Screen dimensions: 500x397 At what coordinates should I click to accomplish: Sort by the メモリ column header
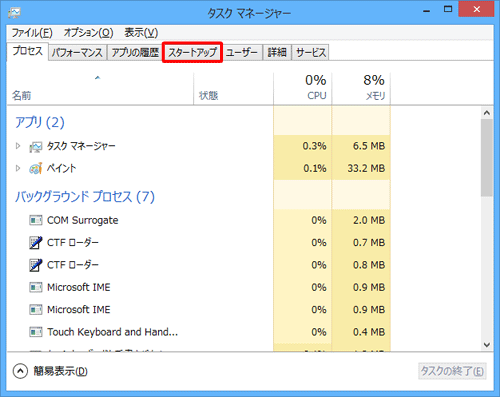pyautogui.click(x=361, y=88)
